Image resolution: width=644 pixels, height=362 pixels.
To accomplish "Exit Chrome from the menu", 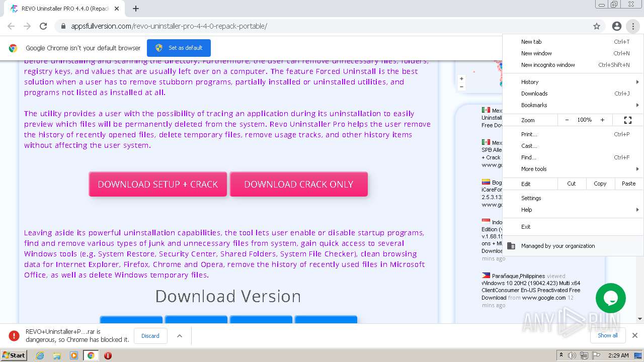I will click(x=573, y=227).
